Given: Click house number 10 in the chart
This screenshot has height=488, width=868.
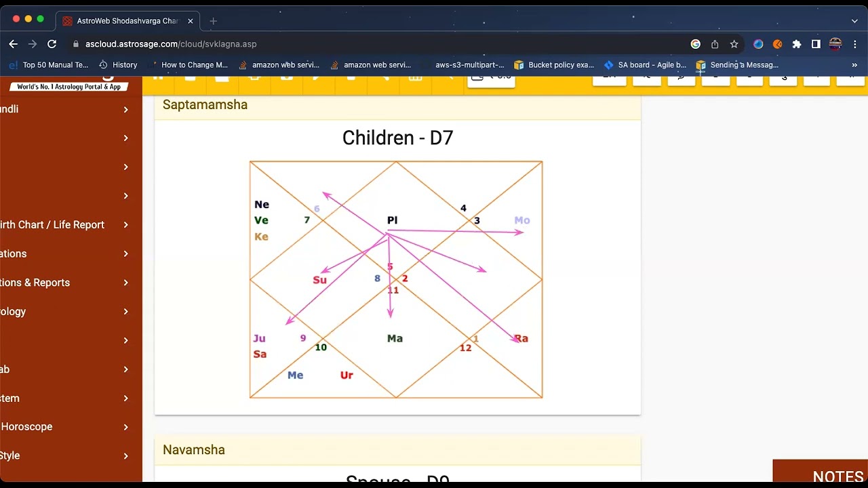Looking at the screenshot, I should tap(321, 348).
